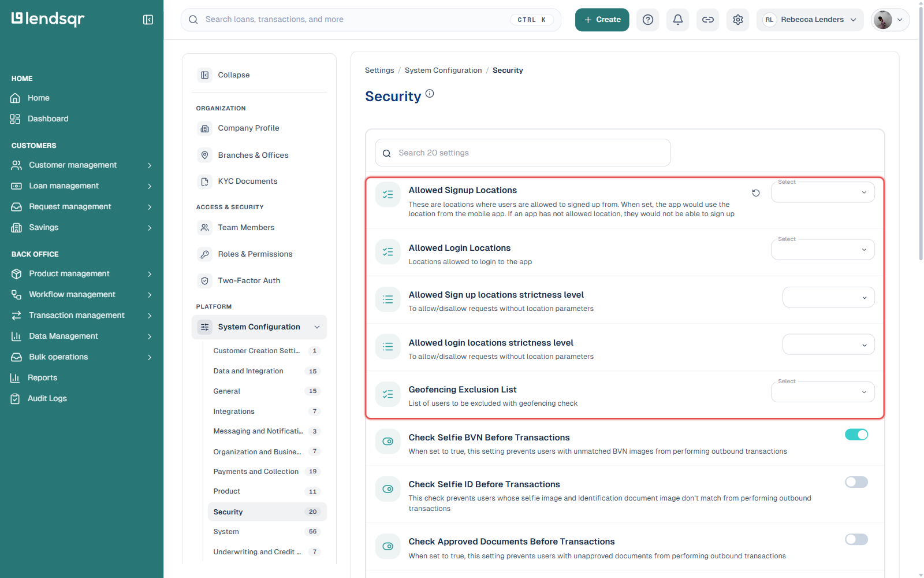Click Settings breadcrumb link
Image resolution: width=924 pixels, height=578 pixels.
379,71
